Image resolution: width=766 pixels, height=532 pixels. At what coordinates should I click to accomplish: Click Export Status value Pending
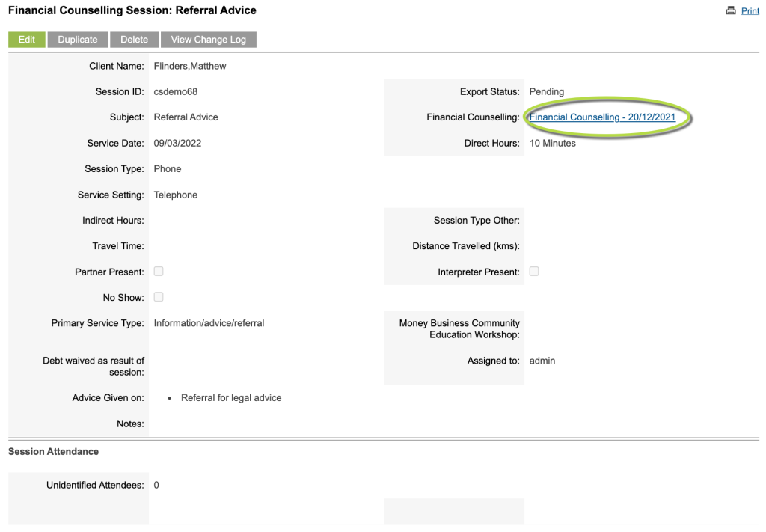pos(547,91)
